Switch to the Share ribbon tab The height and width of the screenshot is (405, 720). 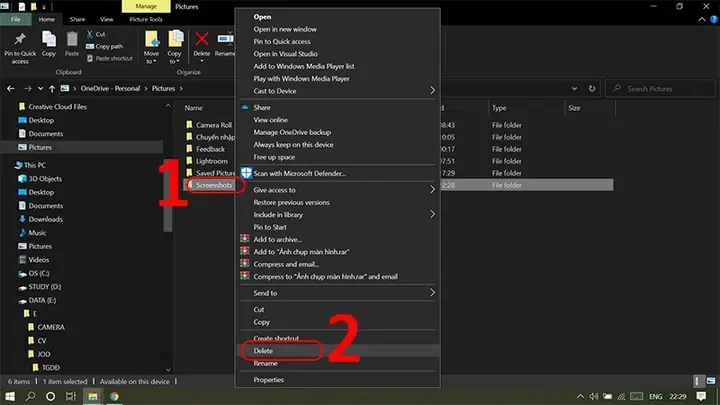coord(77,19)
